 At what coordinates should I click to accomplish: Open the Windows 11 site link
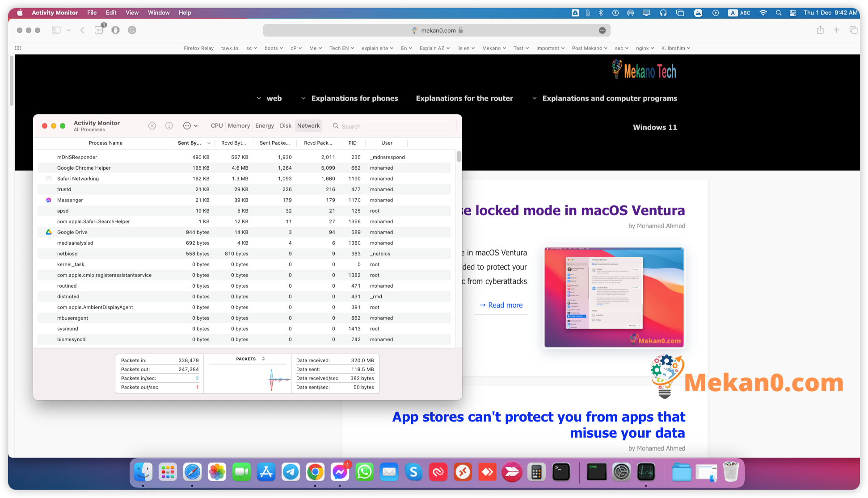pyautogui.click(x=655, y=127)
